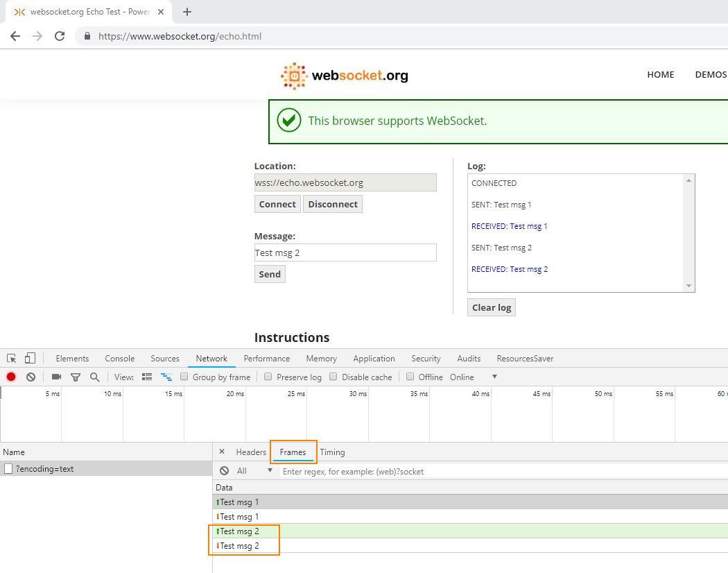Click 'SENT: Test msg 1' log line

(x=501, y=205)
